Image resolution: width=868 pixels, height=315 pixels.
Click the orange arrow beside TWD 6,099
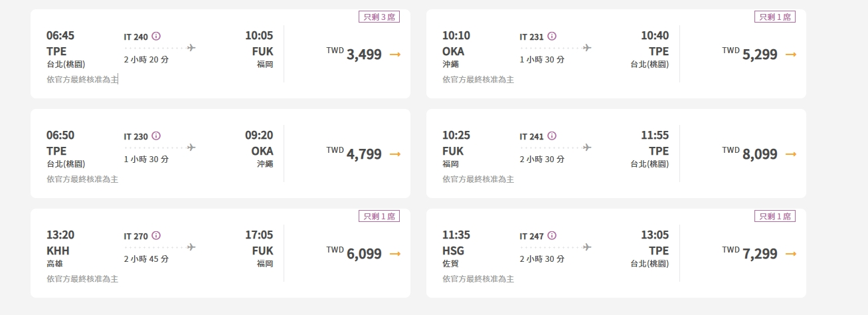[395, 254]
